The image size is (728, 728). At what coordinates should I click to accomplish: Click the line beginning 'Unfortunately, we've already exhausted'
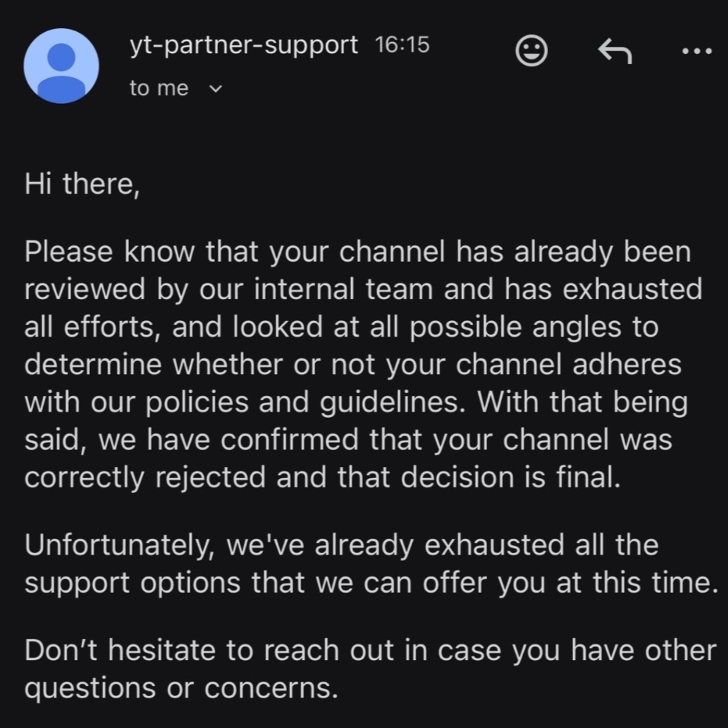[341, 545]
